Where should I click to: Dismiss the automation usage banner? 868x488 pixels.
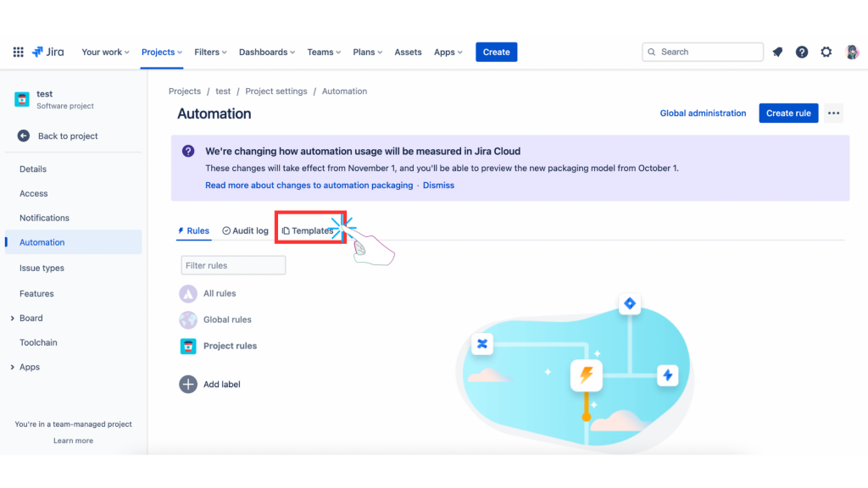(x=438, y=186)
